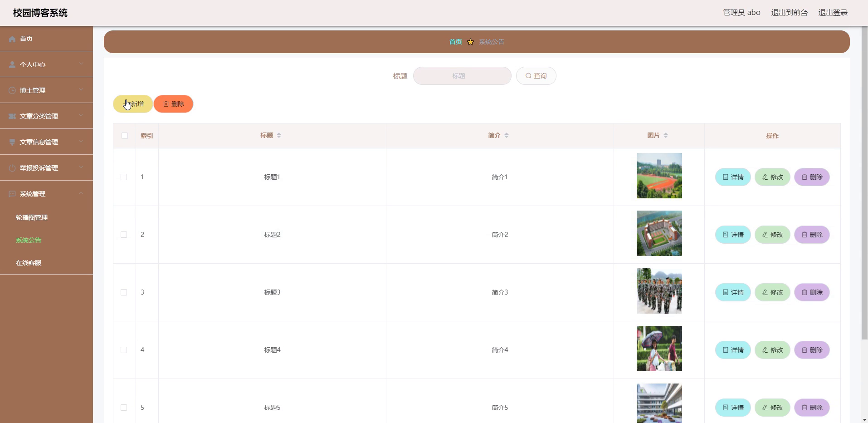This screenshot has height=423, width=868.
Task: Click 管理员 abo user label
Action: (x=741, y=13)
